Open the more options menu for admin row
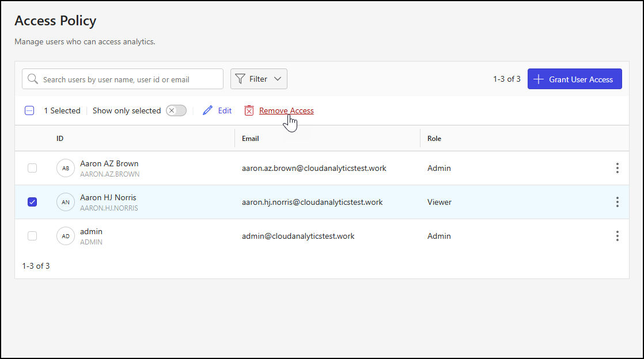Screen dimensions: 644x359 [x=618, y=236]
